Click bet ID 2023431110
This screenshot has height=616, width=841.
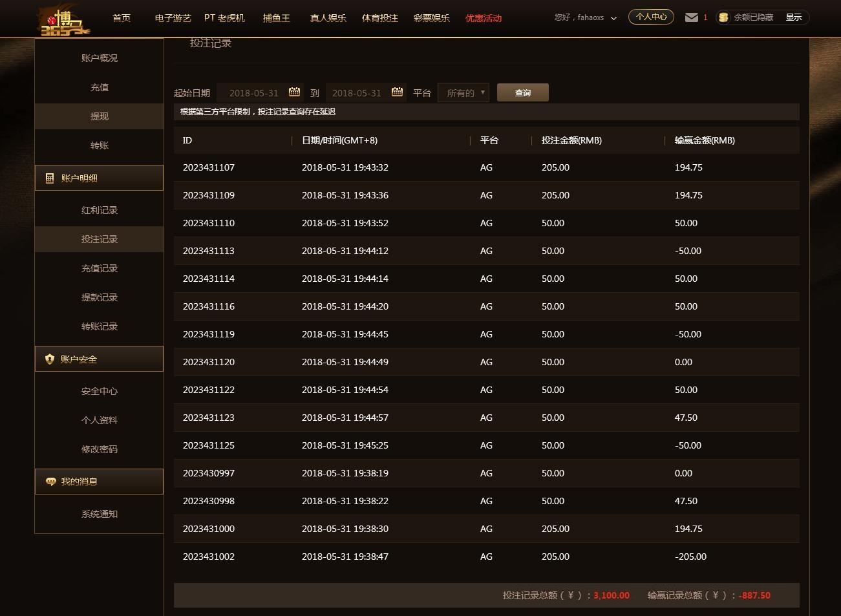coord(209,223)
